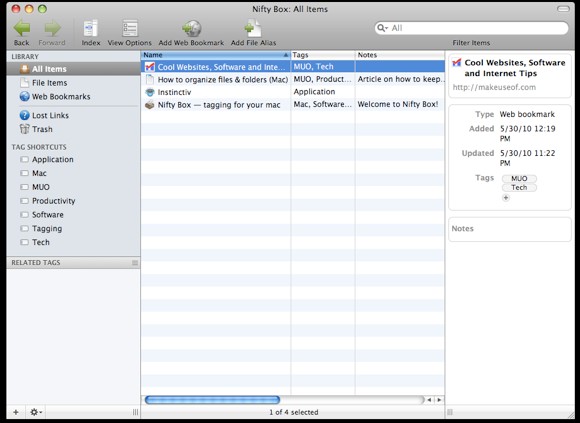580x423 pixels.
Task: Click the document icon of How to organize row
Action: click(x=150, y=79)
